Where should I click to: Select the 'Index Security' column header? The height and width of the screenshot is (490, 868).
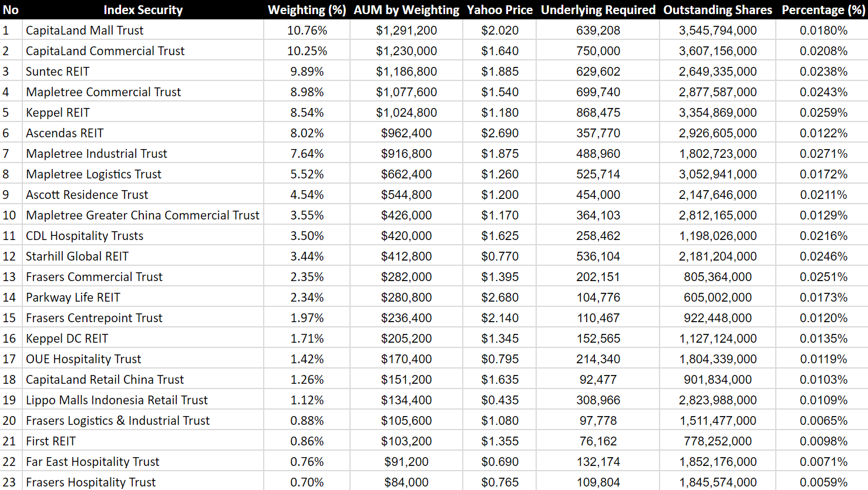coord(143,10)
